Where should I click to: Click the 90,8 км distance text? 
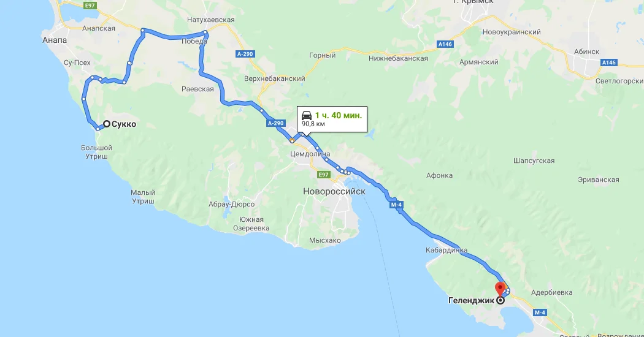pos(313,124)
